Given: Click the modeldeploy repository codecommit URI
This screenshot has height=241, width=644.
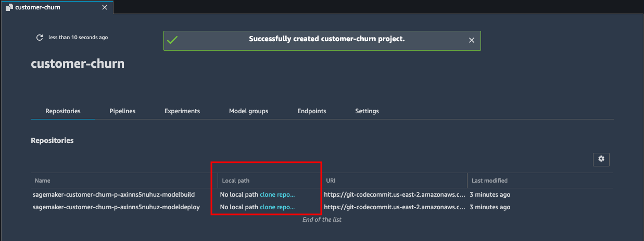Looking at the screenshot, I should click(395, 207).
